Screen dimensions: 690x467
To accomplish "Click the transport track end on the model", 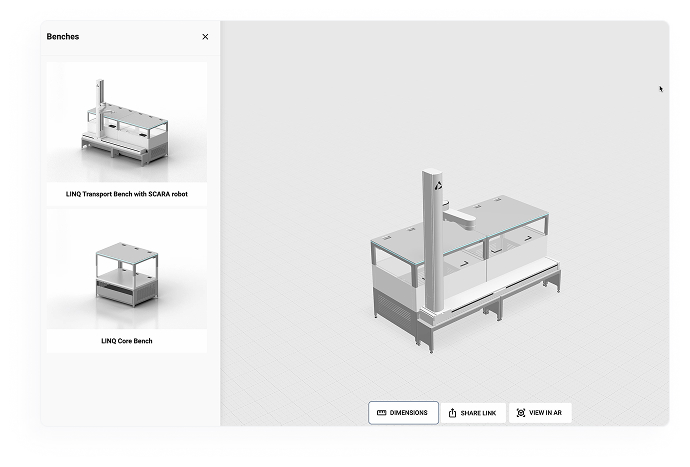I will tap(428, 318).
